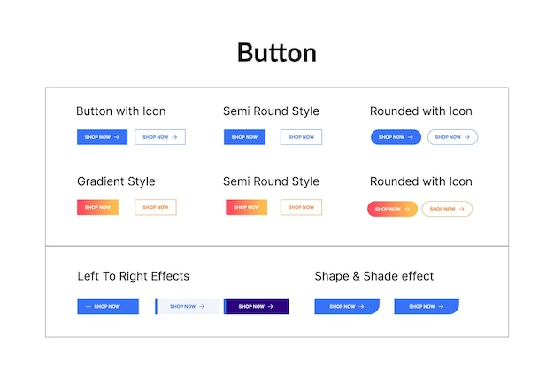Click the orange outlined Shop Now button under second Semi Round Style
Screen dimensions: 554x392
pyautogui.click(x=301, y=207)
